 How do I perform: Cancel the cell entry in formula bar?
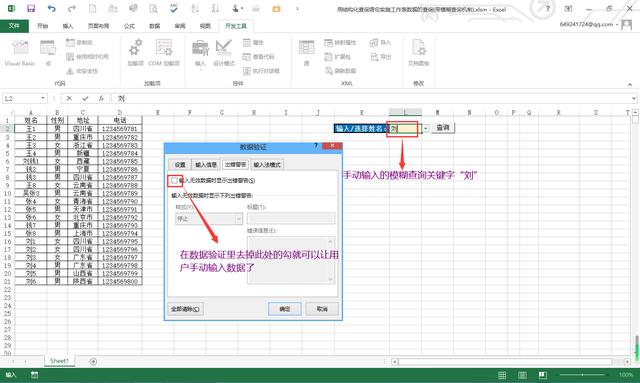click(x=69, y=98)
